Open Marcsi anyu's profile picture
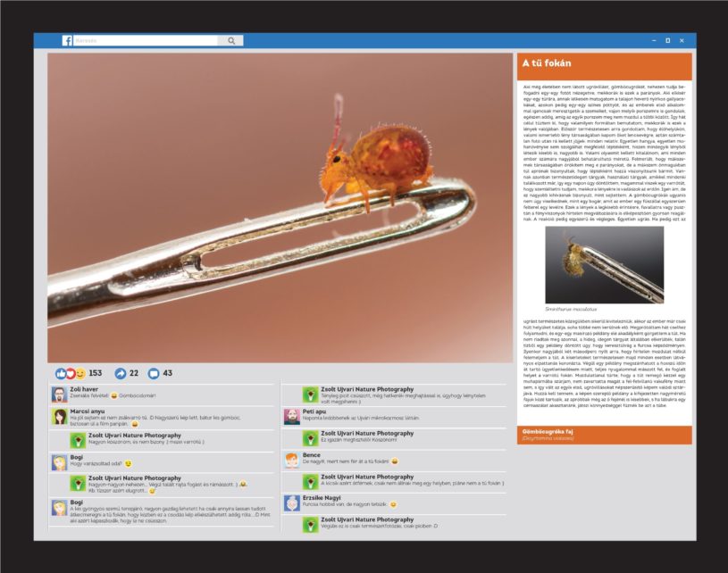Image resolution: width=728 pixels, height=573 pixels. (59, 417)
